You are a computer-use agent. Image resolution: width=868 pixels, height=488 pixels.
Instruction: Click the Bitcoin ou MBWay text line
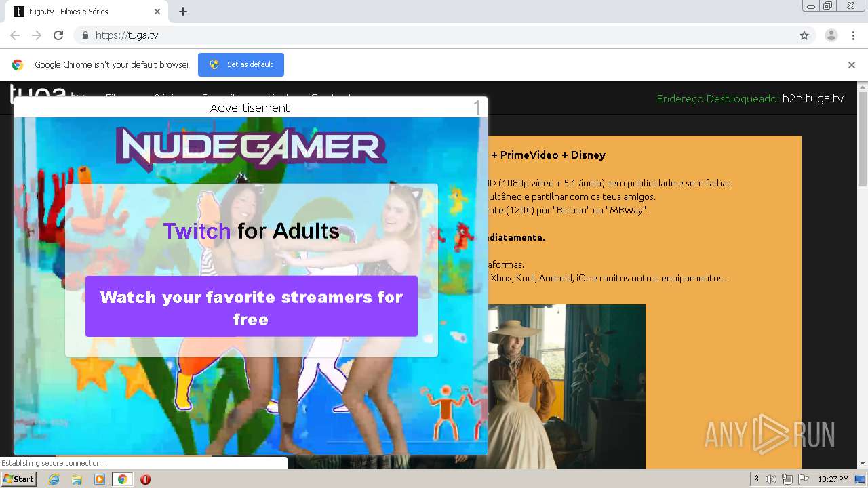pyautogui.click(x=568, y=210)
